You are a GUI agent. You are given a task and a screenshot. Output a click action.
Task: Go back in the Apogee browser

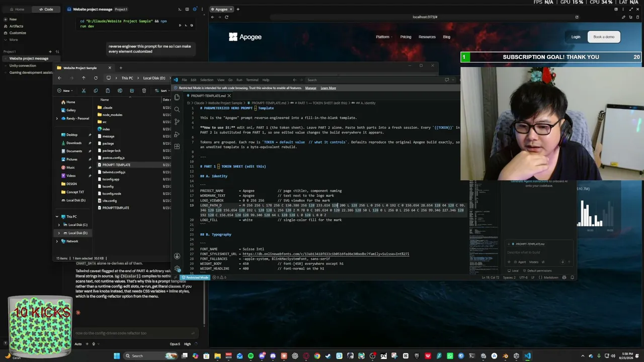(212, 17)
